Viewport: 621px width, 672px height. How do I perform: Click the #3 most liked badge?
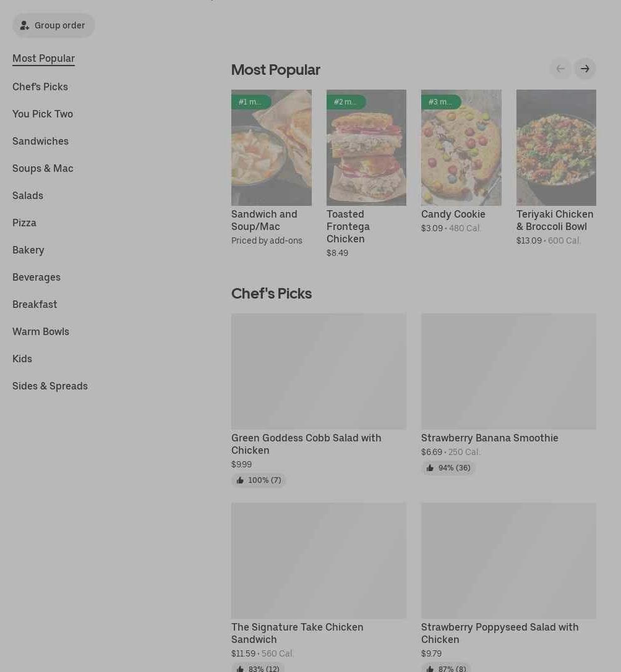tap(440, 102)
